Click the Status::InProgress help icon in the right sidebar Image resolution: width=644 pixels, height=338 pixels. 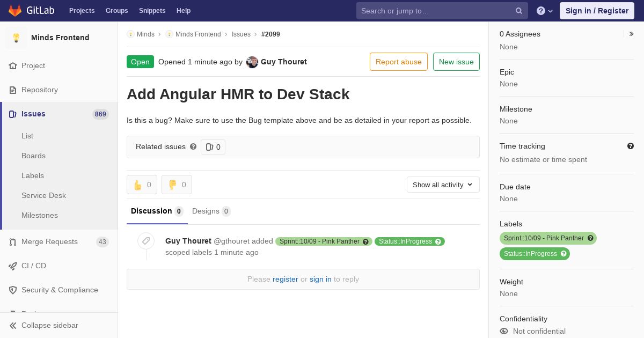[563, 254]
